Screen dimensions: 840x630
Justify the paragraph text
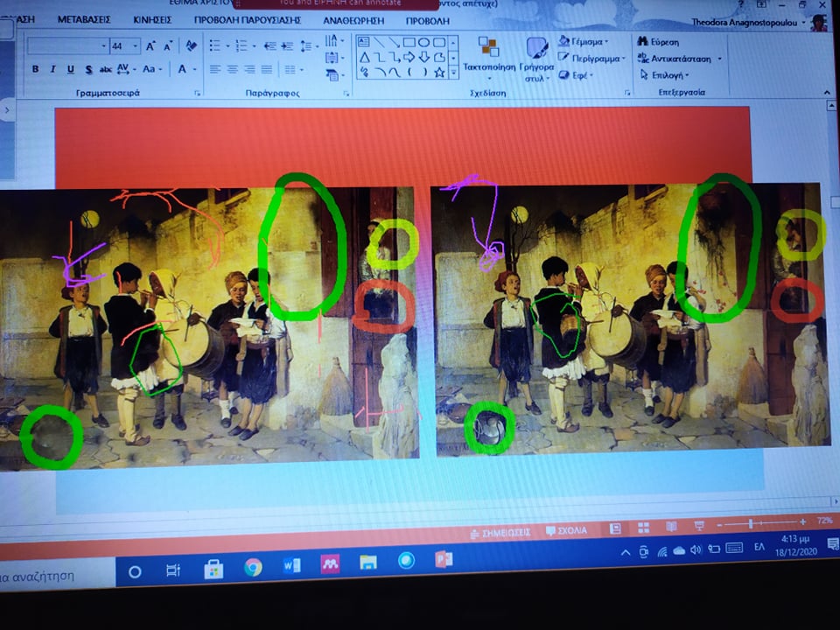266,69
